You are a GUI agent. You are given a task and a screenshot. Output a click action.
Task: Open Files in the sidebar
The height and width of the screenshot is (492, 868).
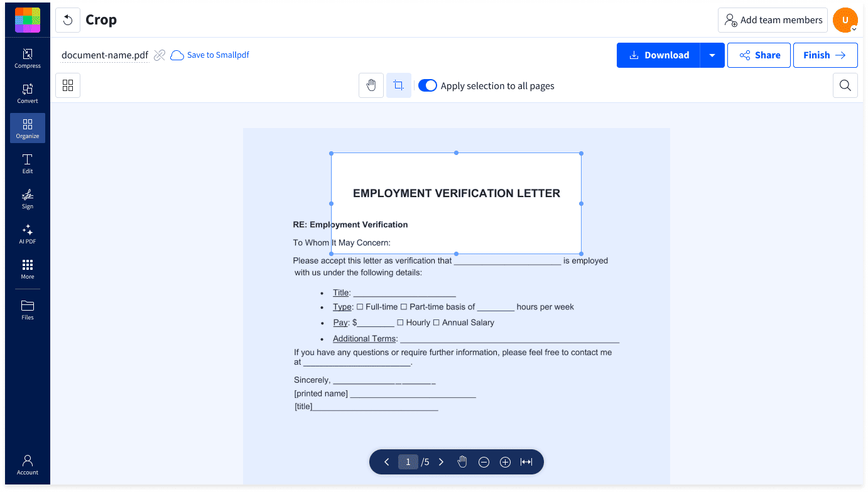click(28, 310)
